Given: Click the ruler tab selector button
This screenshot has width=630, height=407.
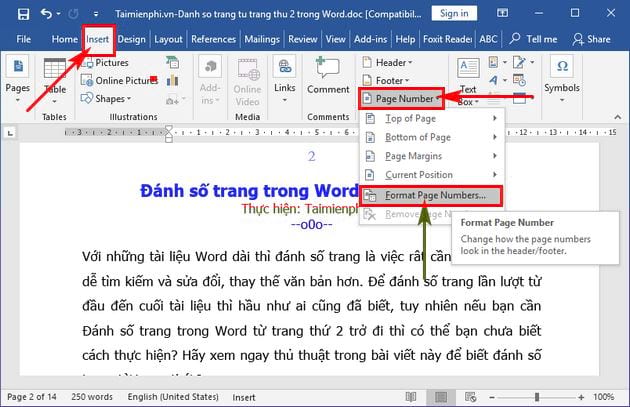Looking at the screenshot, I should tap(10, 132).
